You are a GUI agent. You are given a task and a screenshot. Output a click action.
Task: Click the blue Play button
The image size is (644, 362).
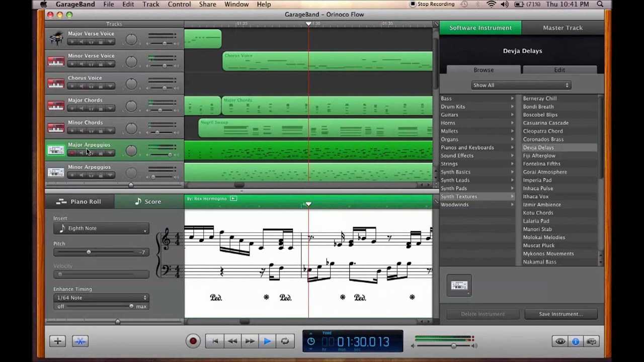click(x=267, y=341)
